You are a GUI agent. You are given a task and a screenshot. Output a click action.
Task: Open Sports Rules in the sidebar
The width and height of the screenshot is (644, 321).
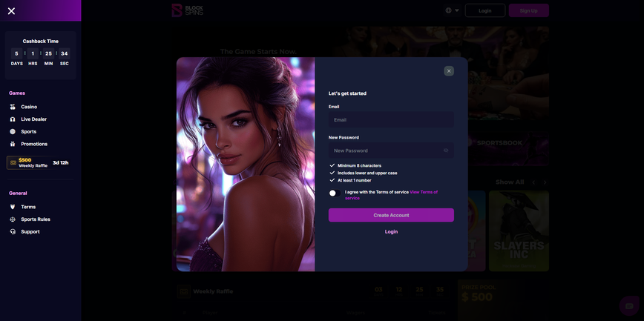pyautogui.click(x=36, y=219)
